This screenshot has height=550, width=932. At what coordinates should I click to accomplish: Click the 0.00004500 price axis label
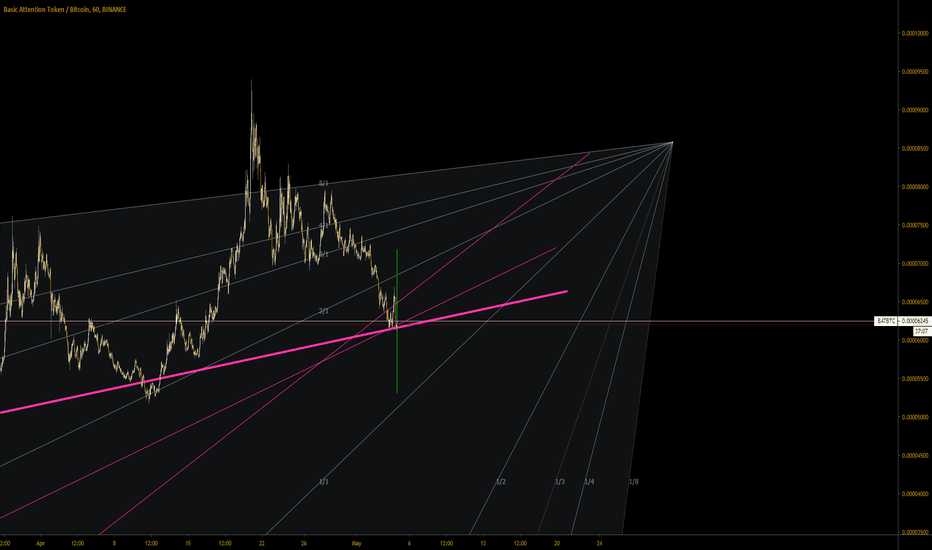[915, 455]
